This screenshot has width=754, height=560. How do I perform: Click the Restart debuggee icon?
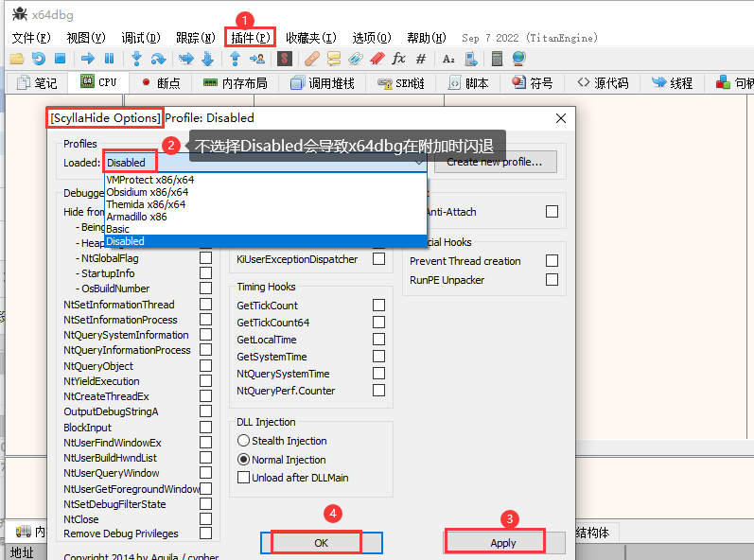click(39, 59)
